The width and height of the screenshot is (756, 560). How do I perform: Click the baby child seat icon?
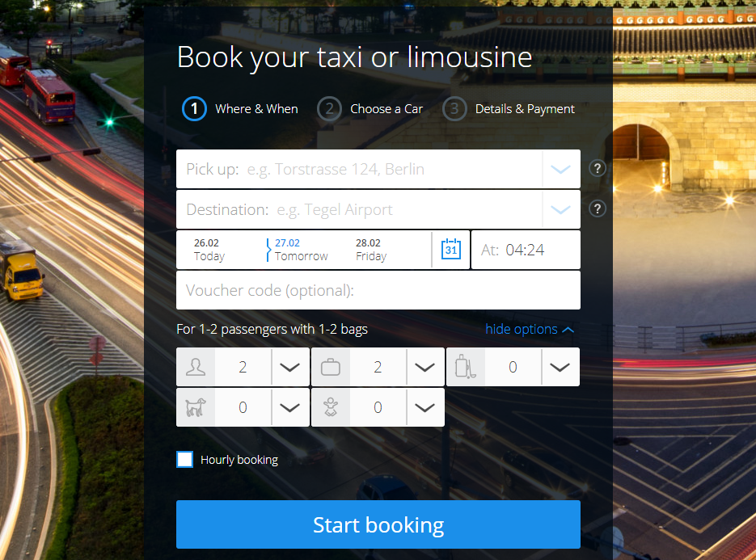331,407
